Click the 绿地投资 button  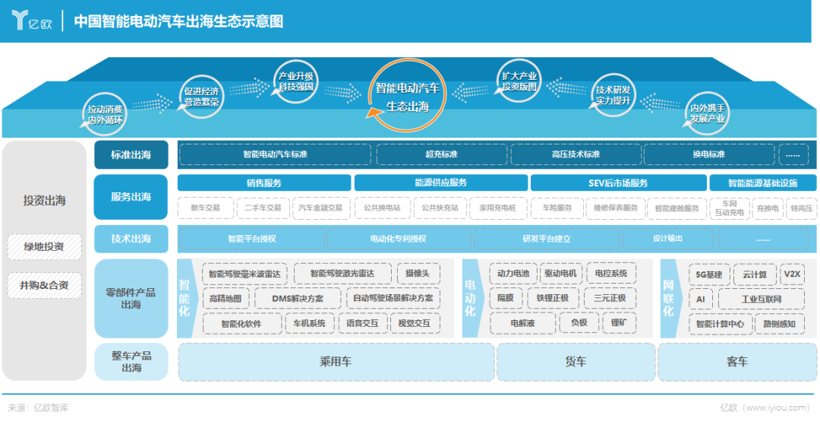(44, 247)
